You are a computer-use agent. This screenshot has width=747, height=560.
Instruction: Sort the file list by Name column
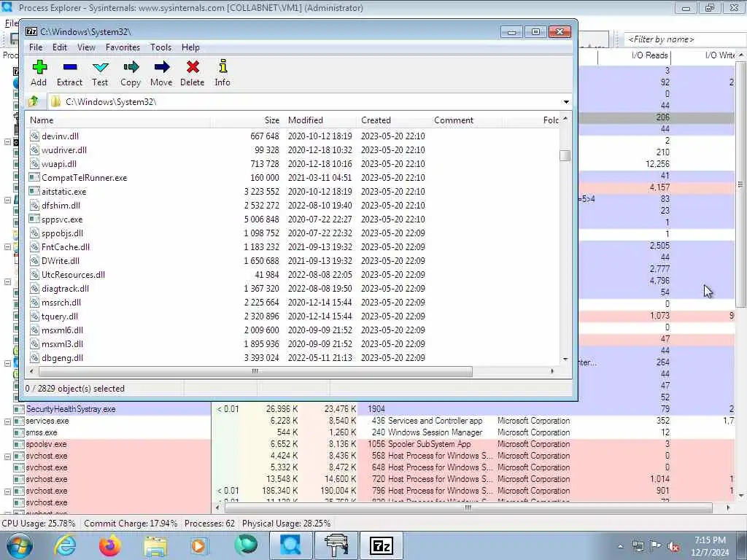click(118, 120)
